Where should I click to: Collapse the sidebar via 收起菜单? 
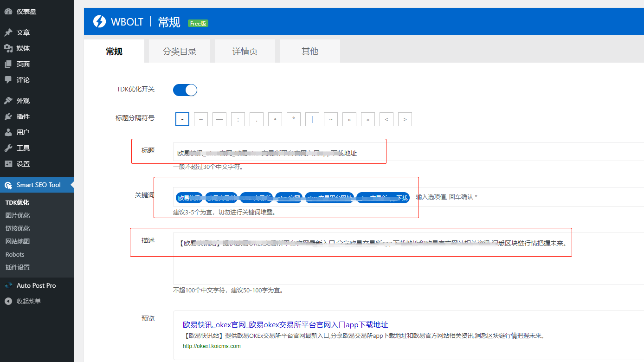pos(37,301)
